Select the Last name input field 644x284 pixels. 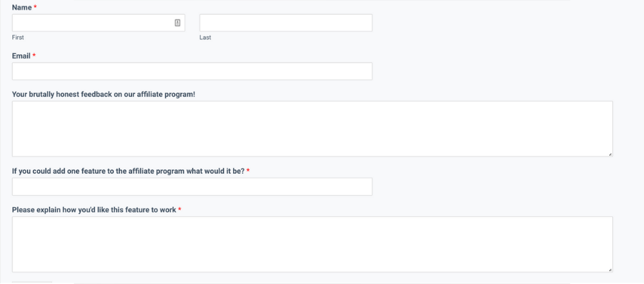click(x=285, y=23)
